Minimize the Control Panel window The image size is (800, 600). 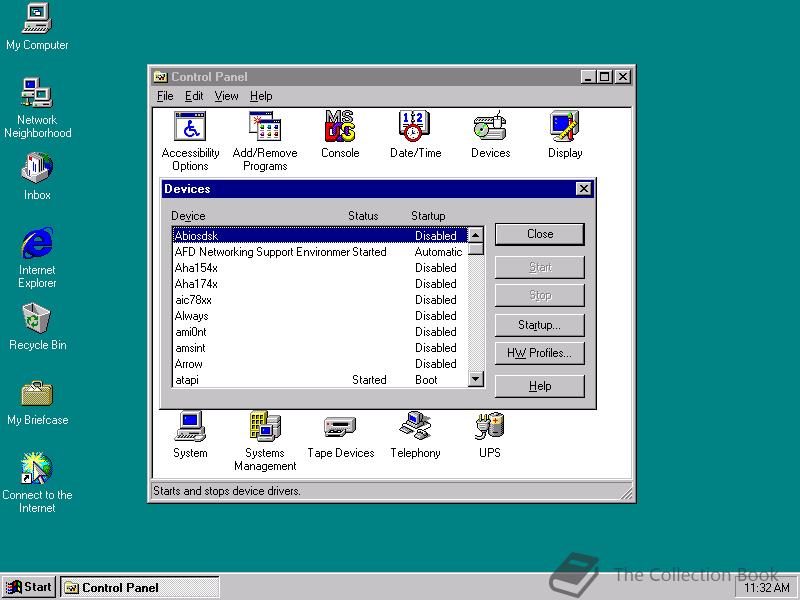pos(588,77)
